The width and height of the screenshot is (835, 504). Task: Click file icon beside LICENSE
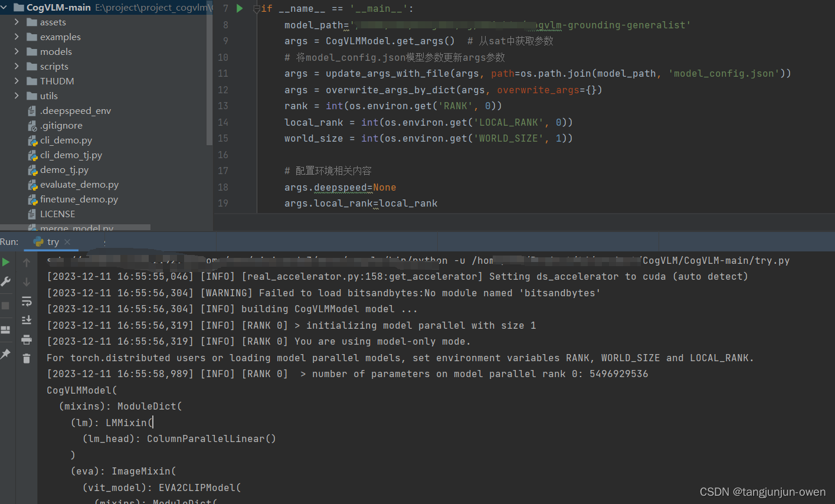32,214
